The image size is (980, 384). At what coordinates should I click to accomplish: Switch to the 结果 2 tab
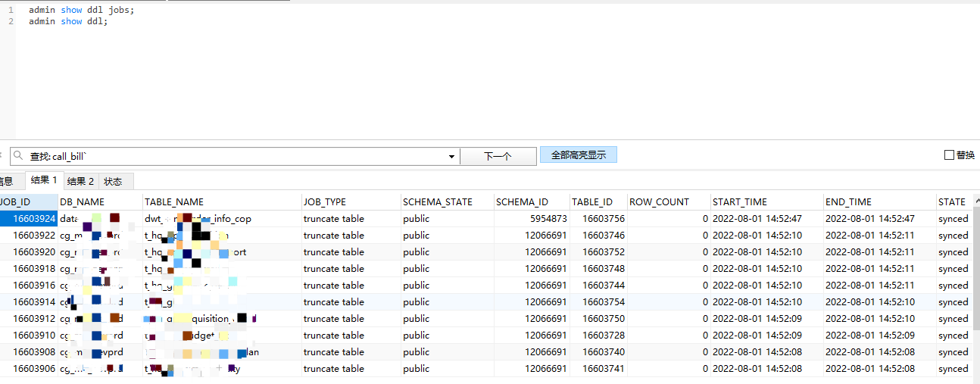point(80,182)
